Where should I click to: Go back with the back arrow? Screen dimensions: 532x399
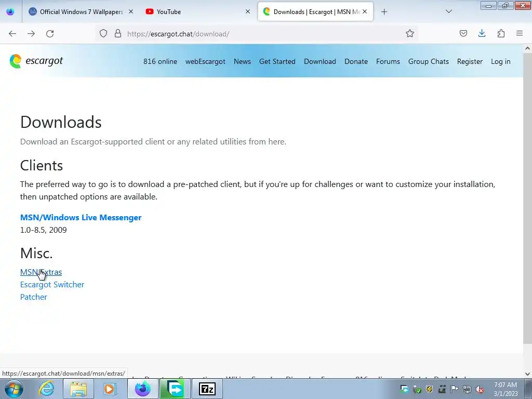[x=12, y=34]
